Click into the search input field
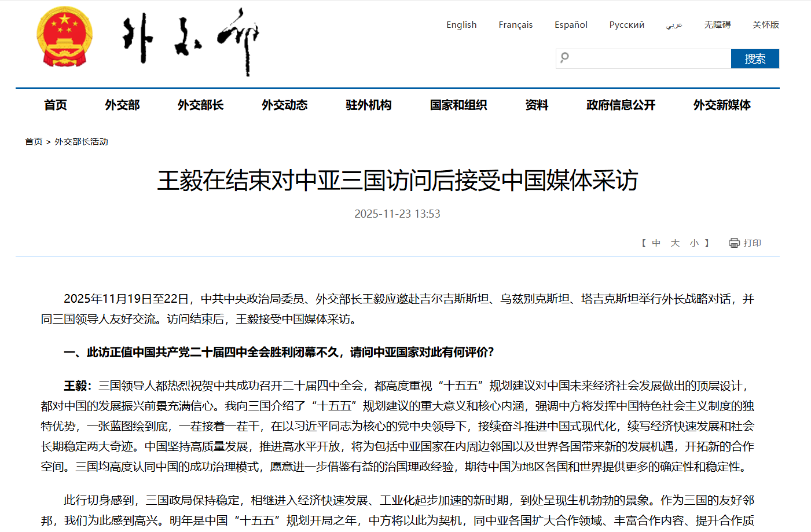This screenshot has width=811, height=532. pos(648,58)
